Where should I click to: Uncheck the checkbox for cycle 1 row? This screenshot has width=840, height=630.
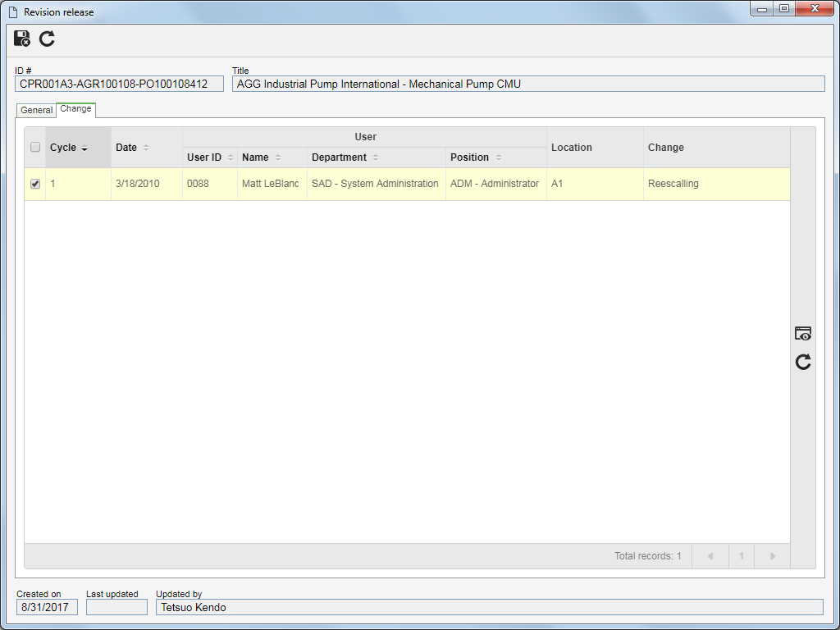(x=35, y=184)
